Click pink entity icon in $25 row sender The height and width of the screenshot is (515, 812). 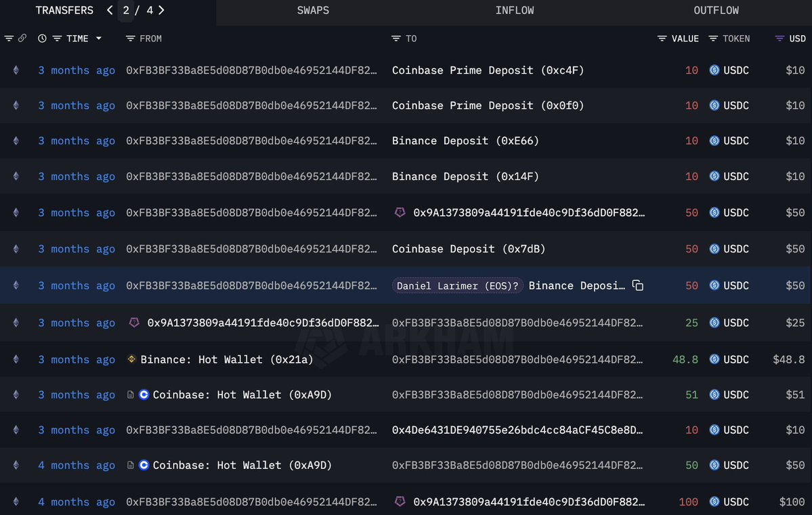coord(134,322)
